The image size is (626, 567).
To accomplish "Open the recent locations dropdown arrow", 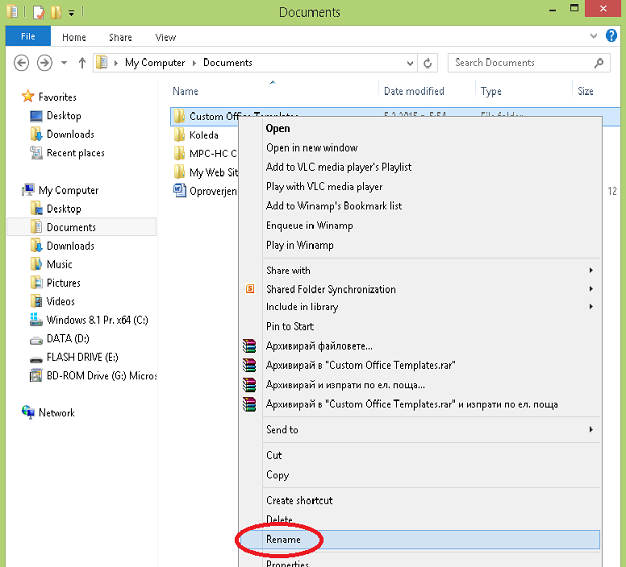I will point(64,63).
